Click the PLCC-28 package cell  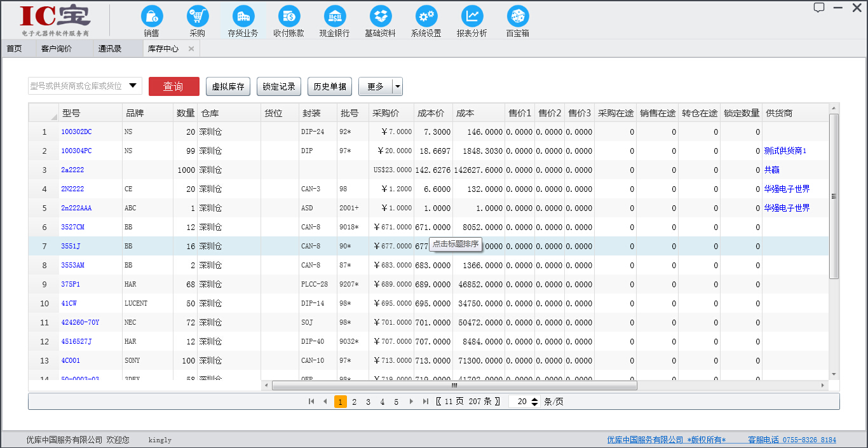(x=318, y=285)
